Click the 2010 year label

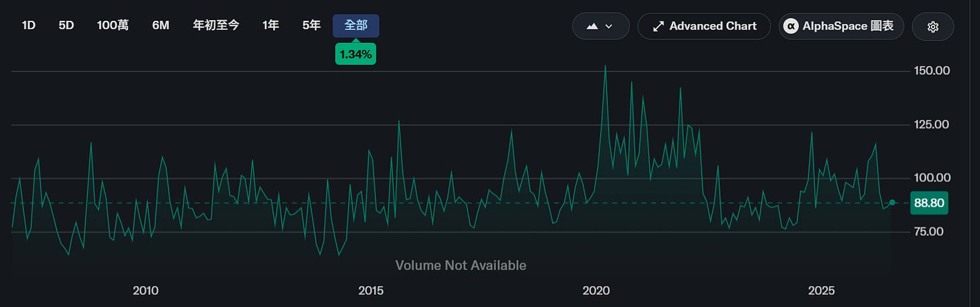[145, 291]
